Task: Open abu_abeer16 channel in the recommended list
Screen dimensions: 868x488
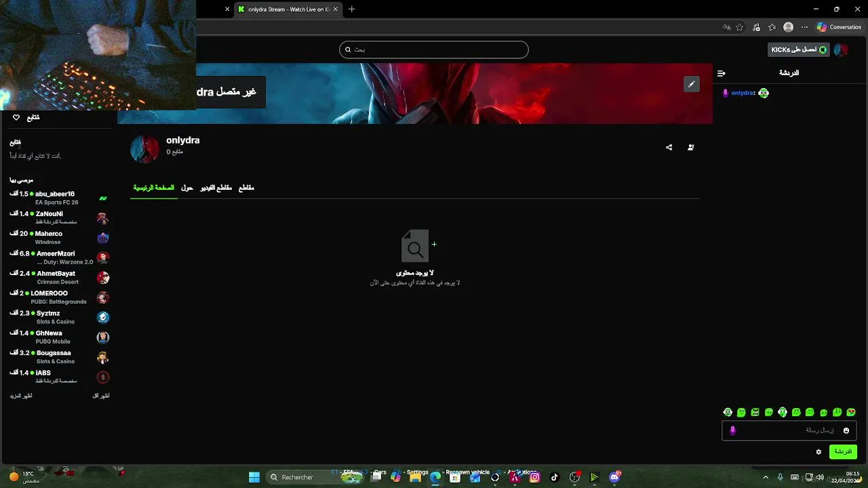Action: pos(60,198)
